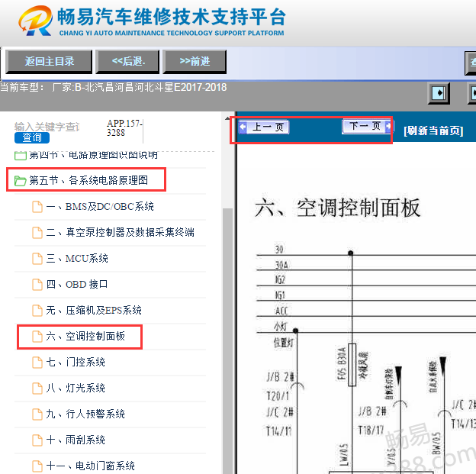
Task: Click the panel toggle arrow icon below toolbar
Action: pos(439,93)
